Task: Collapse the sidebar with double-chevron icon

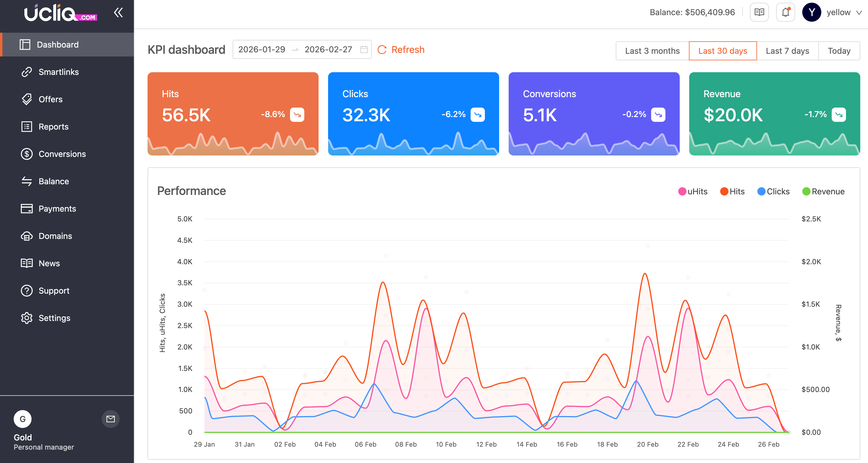Action: [x=118, y=13]
